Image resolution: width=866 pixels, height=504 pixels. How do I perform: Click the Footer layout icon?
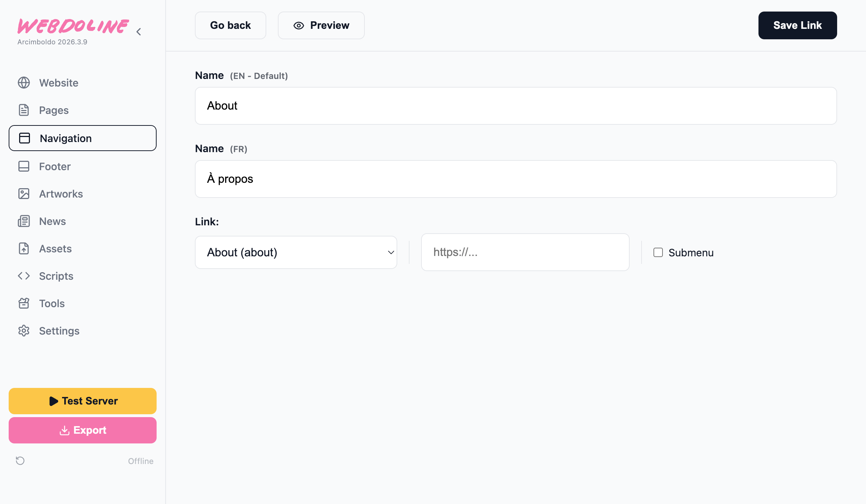24,166
